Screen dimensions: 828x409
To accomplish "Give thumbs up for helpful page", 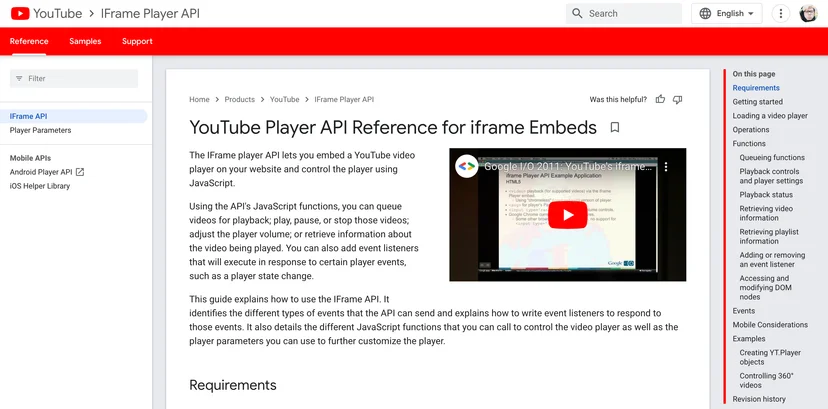I will click(x=660, y=99).
